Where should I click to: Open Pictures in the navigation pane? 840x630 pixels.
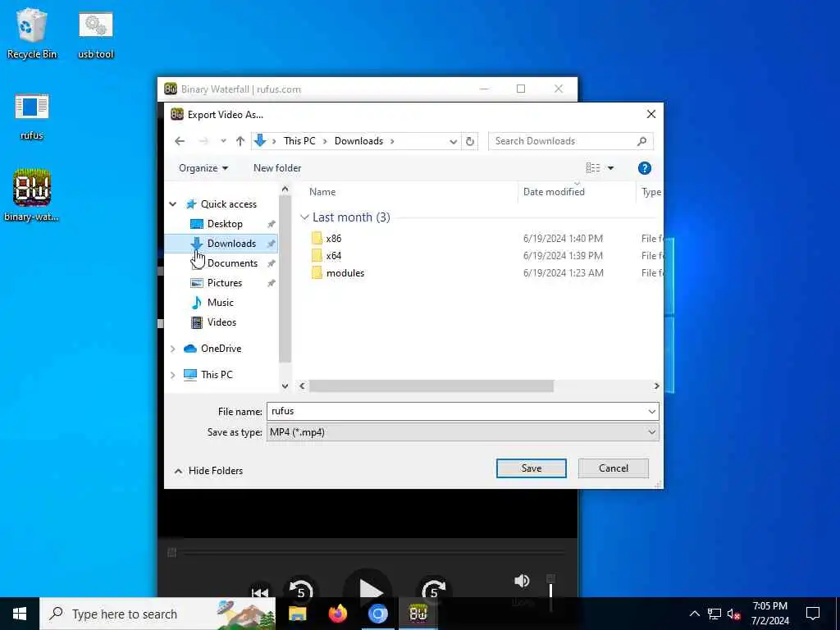225,283
